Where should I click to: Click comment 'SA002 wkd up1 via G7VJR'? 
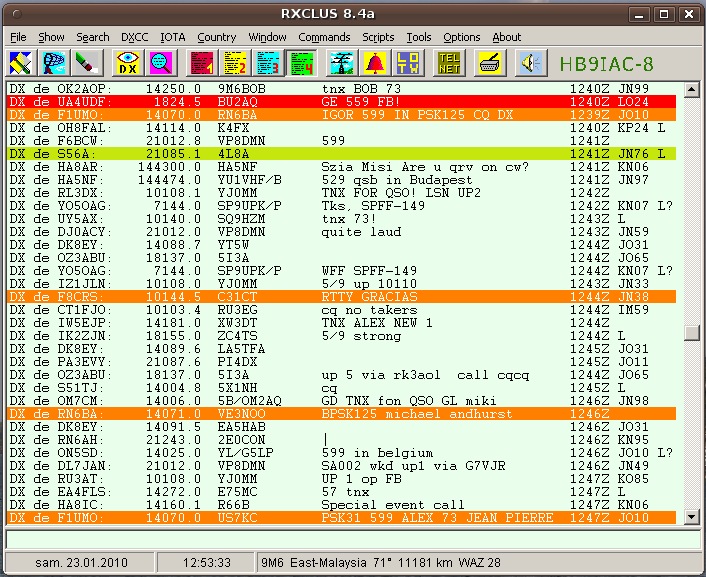point(413,466)
